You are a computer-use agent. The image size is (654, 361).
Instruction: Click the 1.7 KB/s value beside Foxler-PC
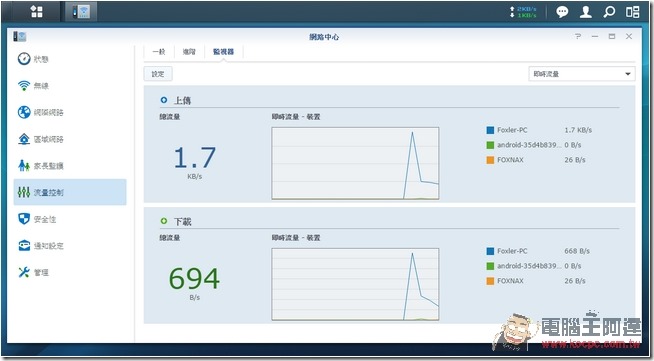point(578,130)
